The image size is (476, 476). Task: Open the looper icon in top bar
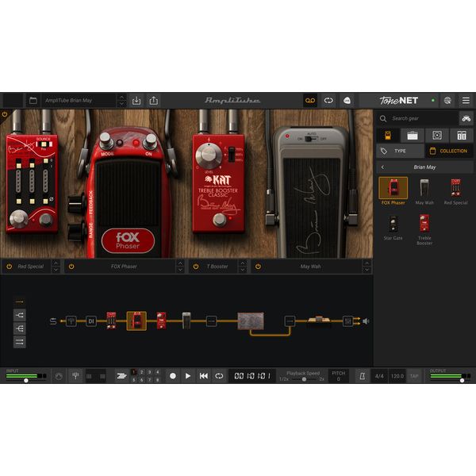(x=328, y=101)
